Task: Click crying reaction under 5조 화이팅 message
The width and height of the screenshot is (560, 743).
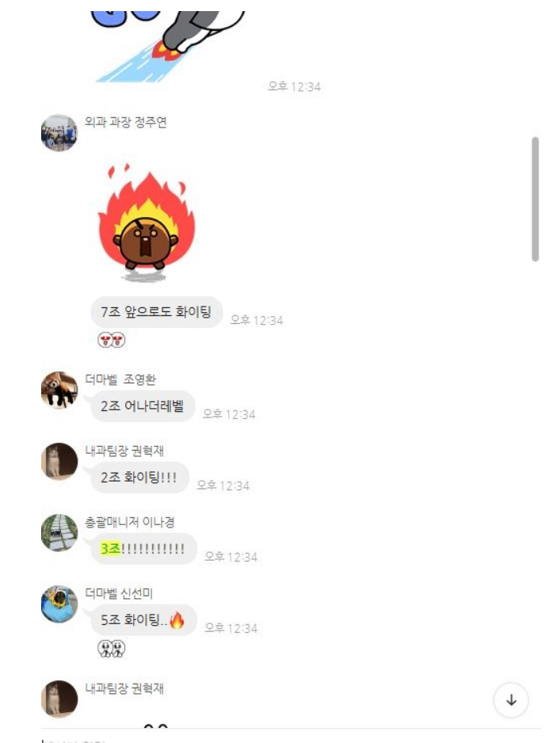Action: (112, 648)
